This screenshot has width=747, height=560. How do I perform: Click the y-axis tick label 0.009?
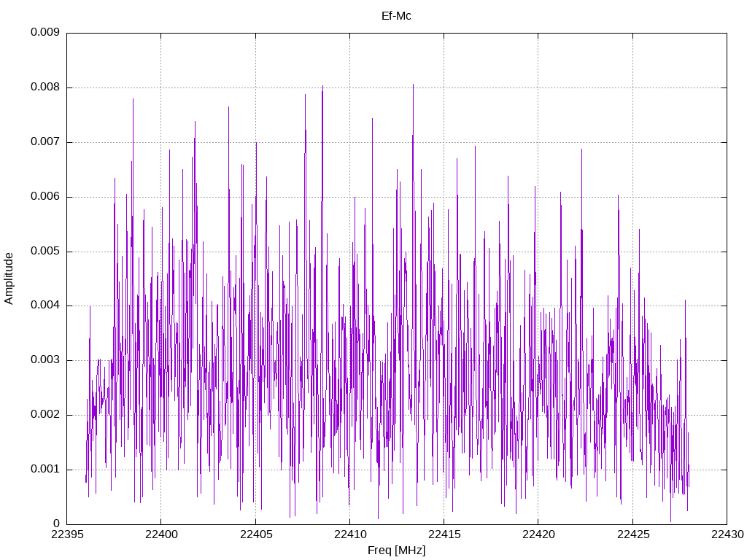(x=45, y=32)
